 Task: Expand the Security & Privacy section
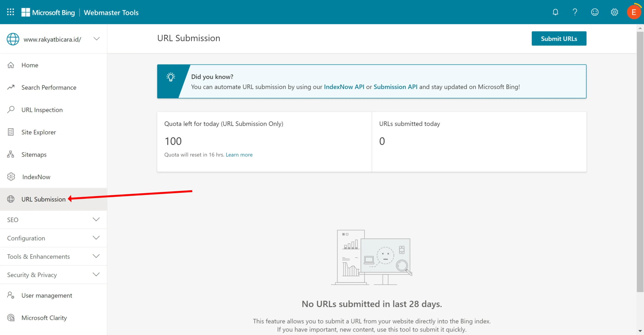point(53,274)
